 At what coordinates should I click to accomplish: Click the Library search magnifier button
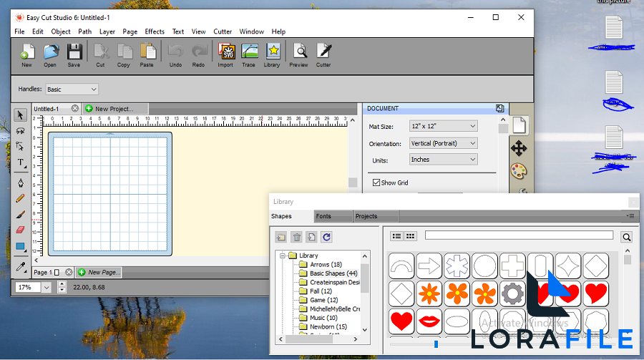[626, 237]
